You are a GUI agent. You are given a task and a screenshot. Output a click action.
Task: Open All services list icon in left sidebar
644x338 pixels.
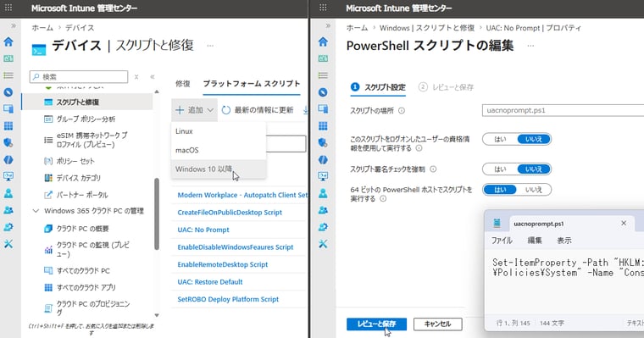8,75
